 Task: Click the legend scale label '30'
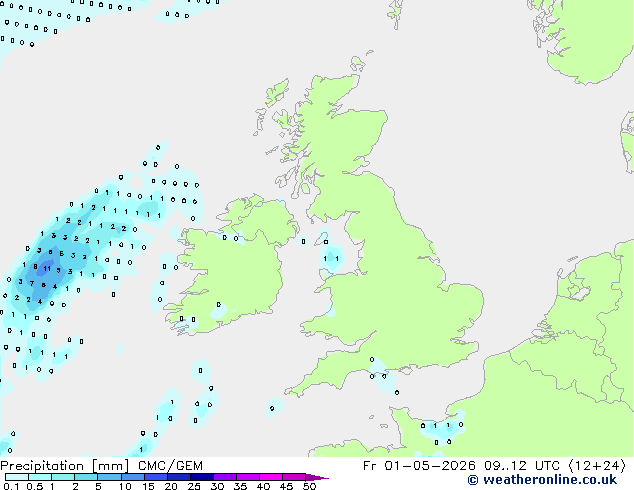(217, 486)
